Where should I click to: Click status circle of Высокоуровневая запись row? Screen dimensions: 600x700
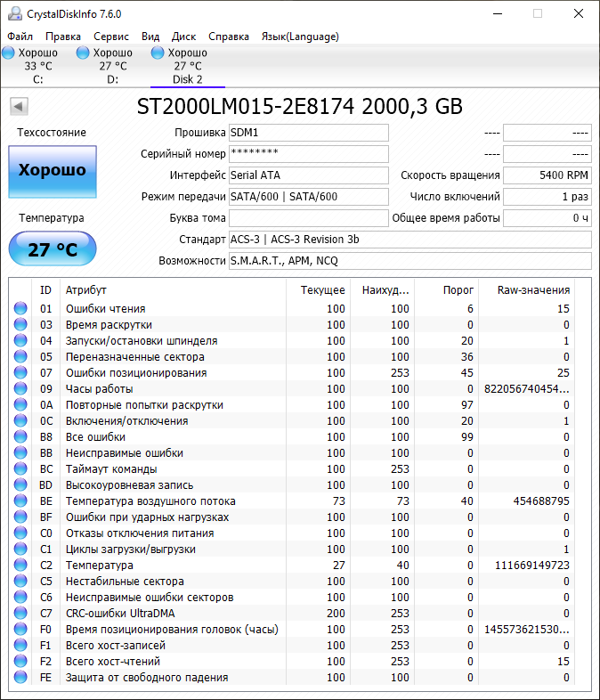(20, 485)
